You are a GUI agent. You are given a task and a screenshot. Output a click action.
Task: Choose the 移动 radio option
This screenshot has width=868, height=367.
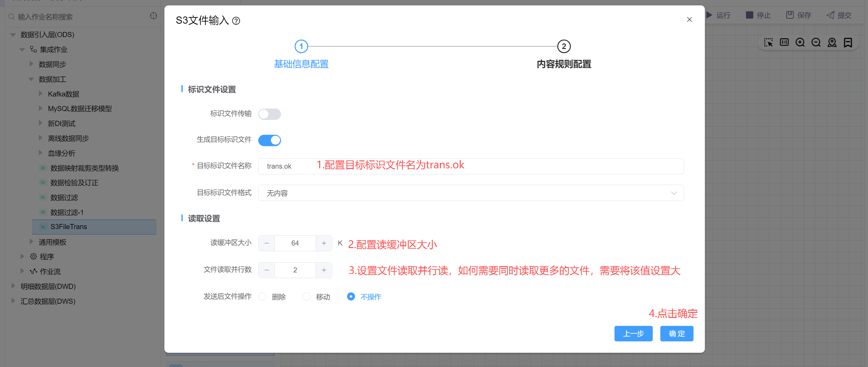point(306,296)
